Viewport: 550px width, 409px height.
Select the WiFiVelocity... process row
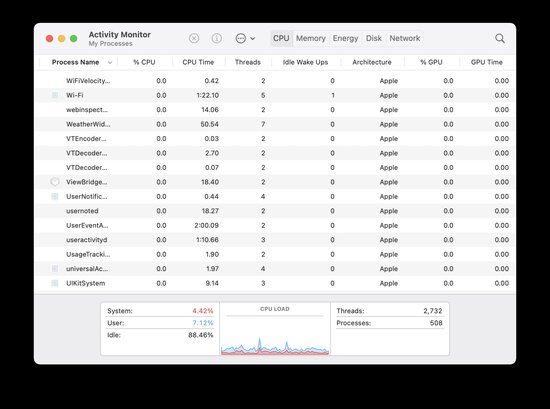coord(275,81)
